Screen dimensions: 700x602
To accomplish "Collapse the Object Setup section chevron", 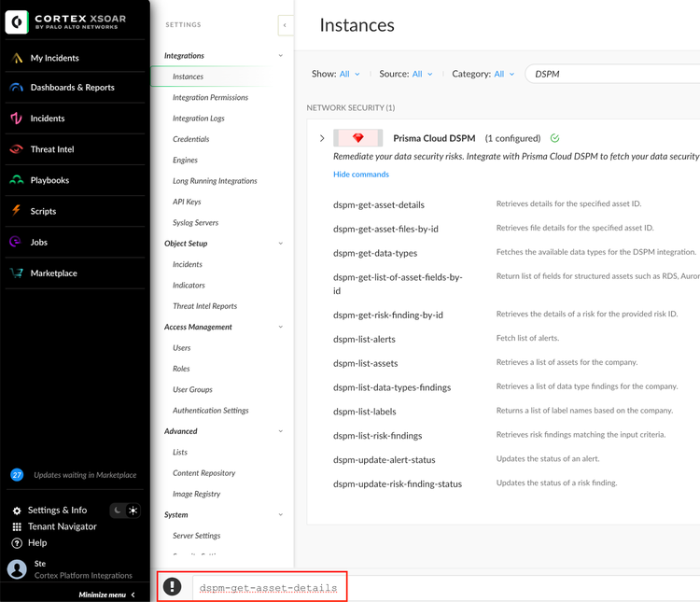I will (281, 244).
